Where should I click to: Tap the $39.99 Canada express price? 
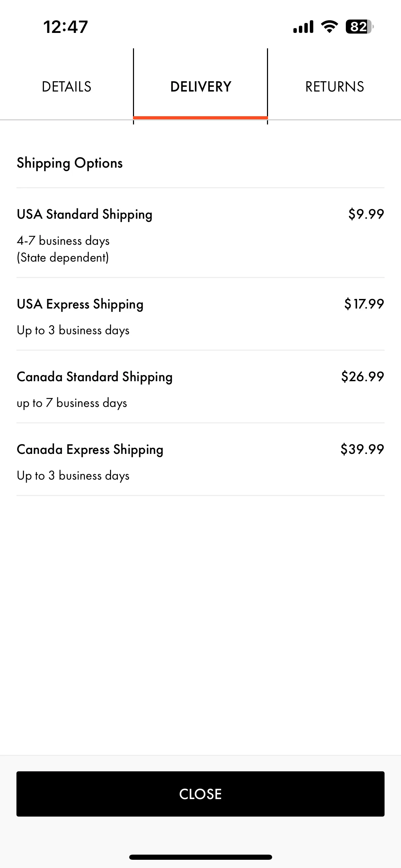click(x=362, y=449)
